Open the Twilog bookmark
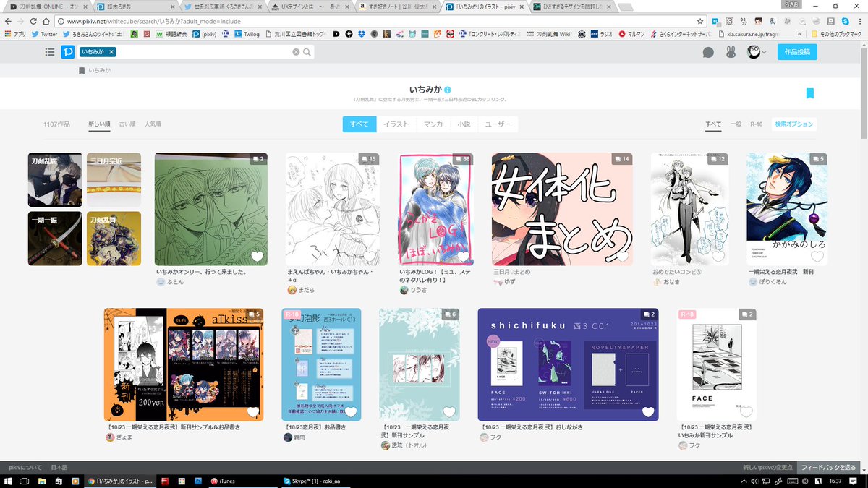Viewport: 868px width, 488px height. click(246, 33)
